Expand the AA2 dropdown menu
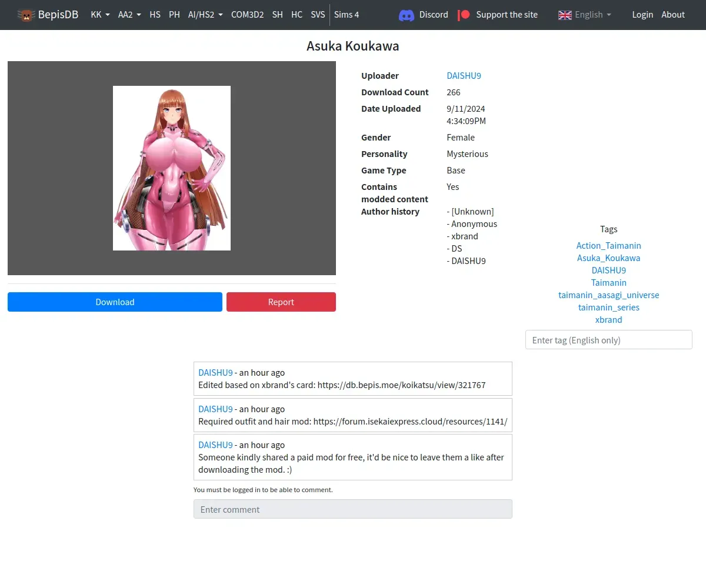Viewport: 706px width, 588px height. (129, 15)
